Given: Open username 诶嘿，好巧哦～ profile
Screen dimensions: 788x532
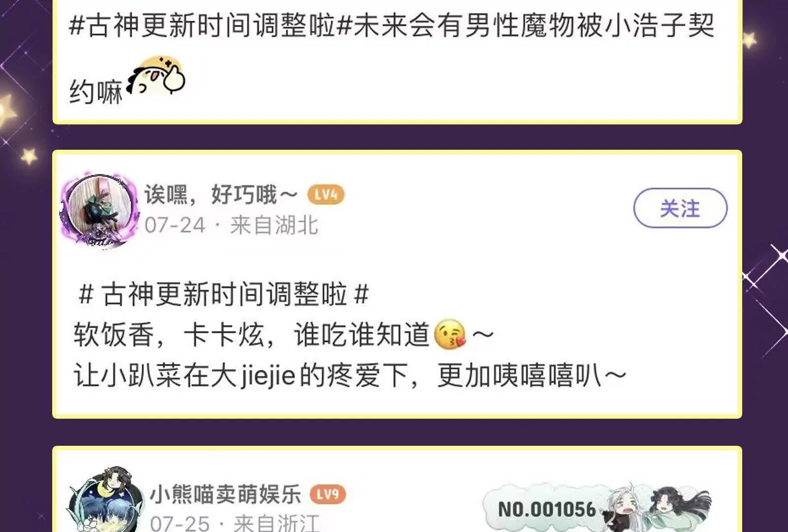Looking at the screenshot, I should coord(221,195).
